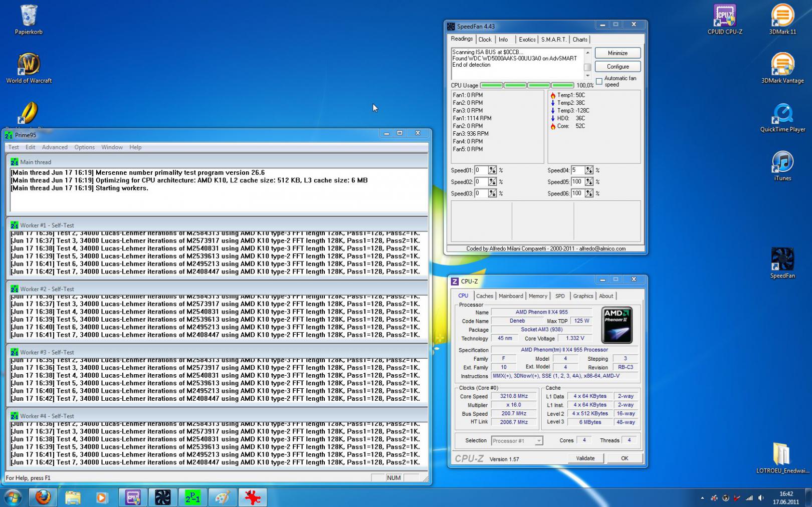Open the Advanced menu in Prime95
812x507 pixels.
(55, 147)
